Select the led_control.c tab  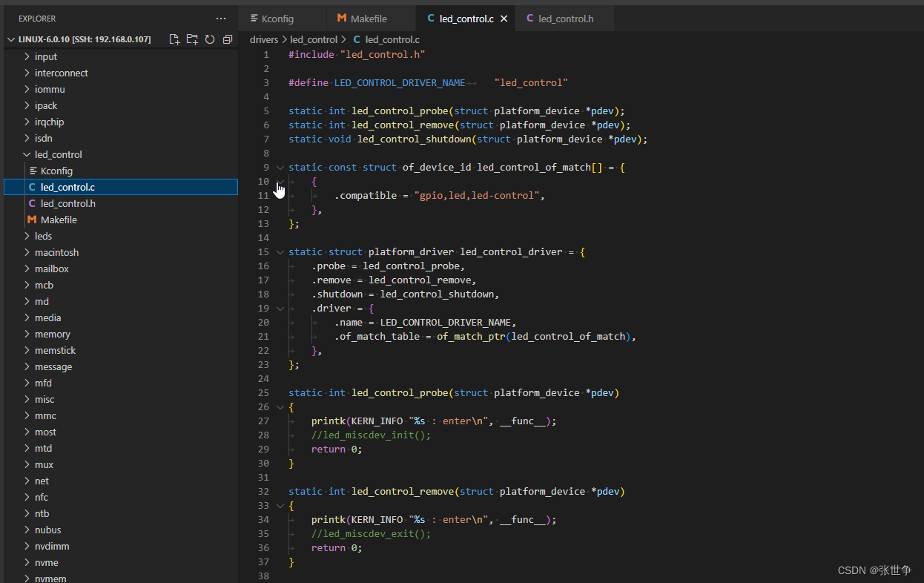point(466,19)
